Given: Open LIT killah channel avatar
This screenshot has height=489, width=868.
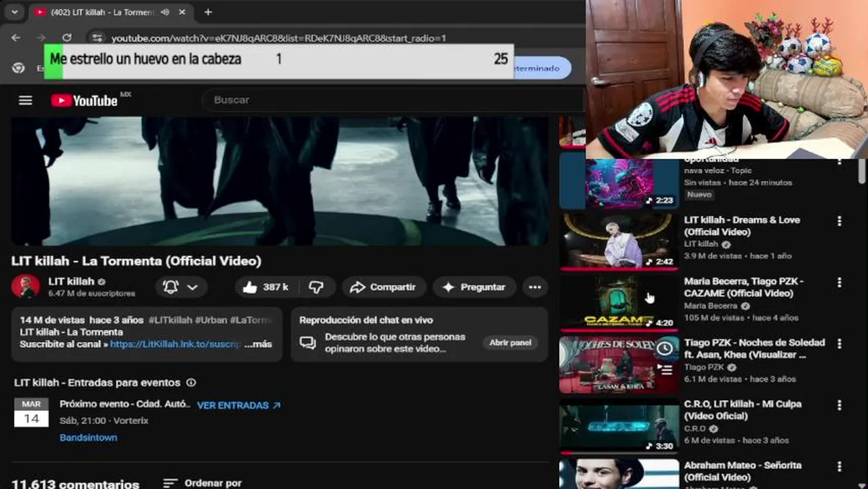Looking at the screenshot, I should [25, 287].
